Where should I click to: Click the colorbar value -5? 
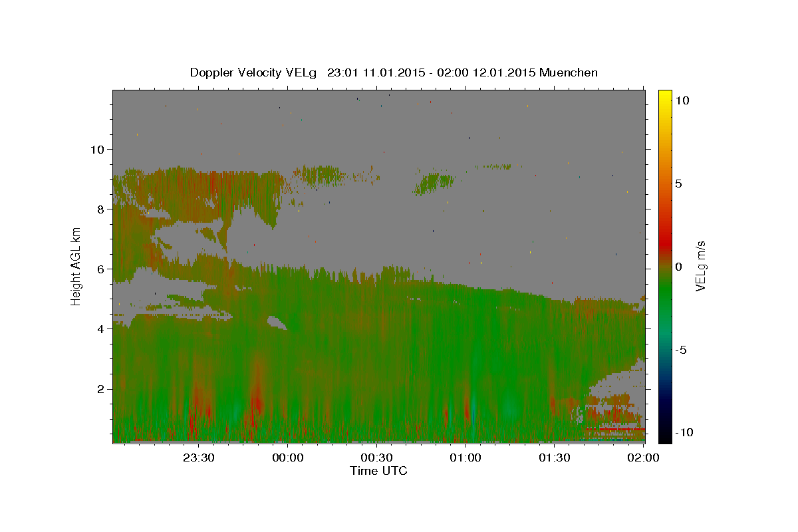681,349
